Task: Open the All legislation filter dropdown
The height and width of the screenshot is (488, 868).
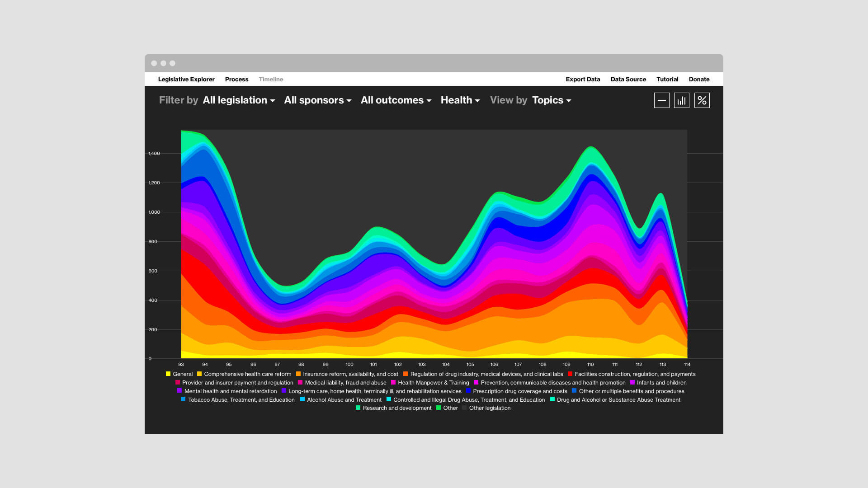Action: [239, 100]
